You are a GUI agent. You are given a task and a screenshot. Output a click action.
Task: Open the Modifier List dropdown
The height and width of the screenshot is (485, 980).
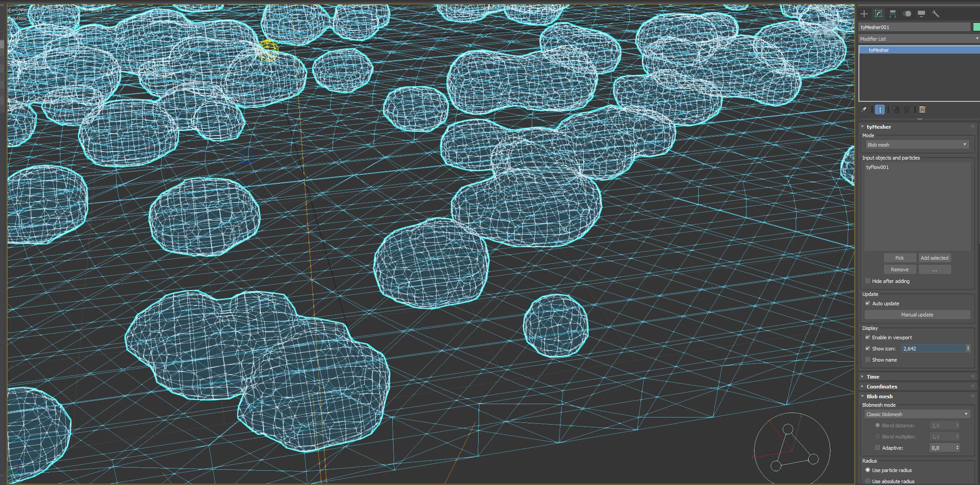click(918, 39)
